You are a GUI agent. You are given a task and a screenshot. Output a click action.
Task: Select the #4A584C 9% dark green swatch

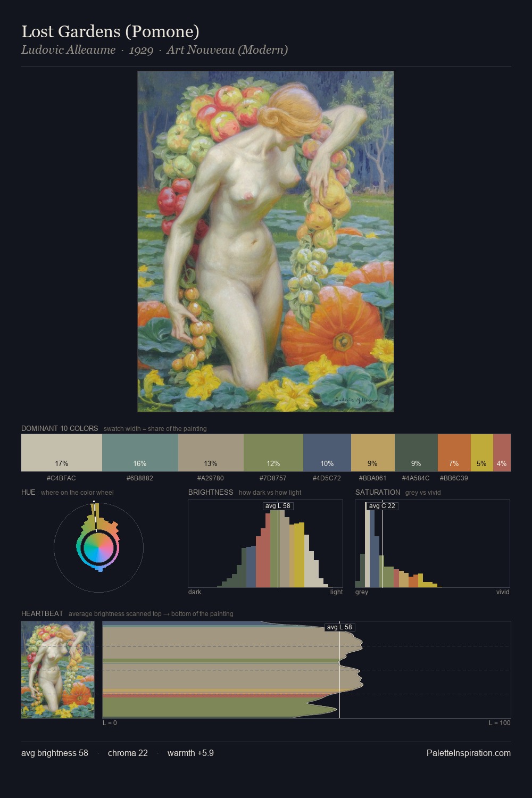point(416,453)
